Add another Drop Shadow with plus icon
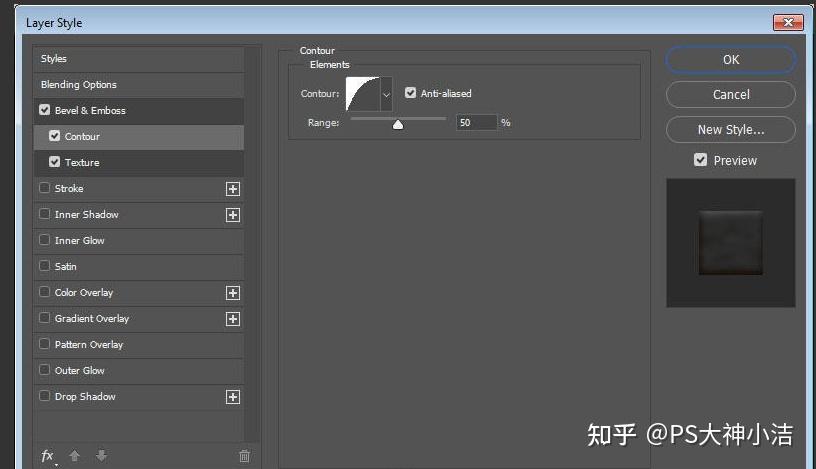Viewport: 816px width, 469px height. (x=233, y=397)
